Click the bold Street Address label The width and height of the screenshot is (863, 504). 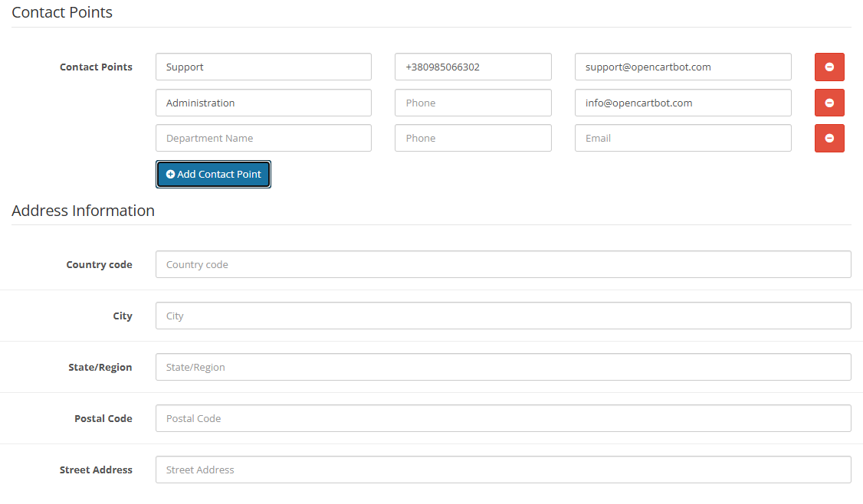pos(96,470)
